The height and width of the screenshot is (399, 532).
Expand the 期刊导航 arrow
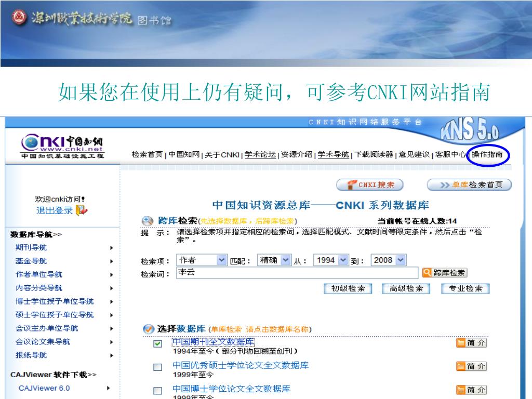tap(111, 248)
